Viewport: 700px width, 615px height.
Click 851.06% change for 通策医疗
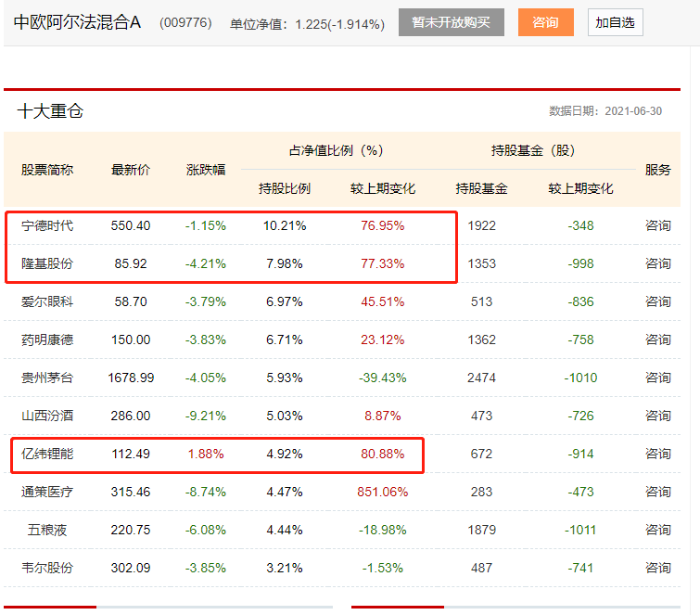click(383, 492)
